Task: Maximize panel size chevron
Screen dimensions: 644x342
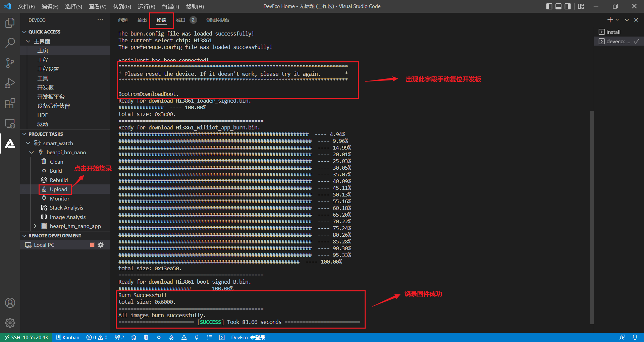Action: coord(627,20)
